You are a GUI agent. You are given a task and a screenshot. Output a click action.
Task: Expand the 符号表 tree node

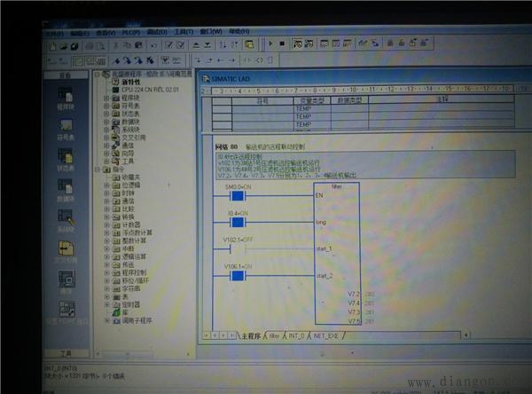[106, 106]
